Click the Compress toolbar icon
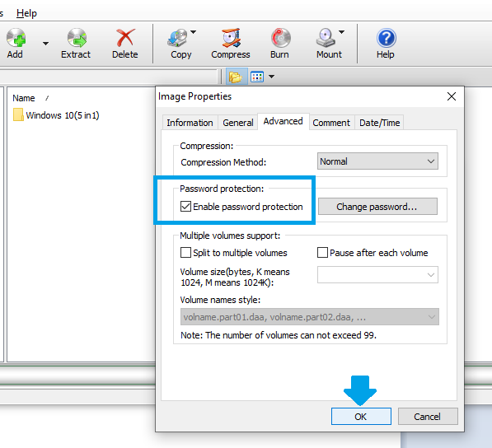The width and height of the screenshot is (492, 448). [231, 38]
